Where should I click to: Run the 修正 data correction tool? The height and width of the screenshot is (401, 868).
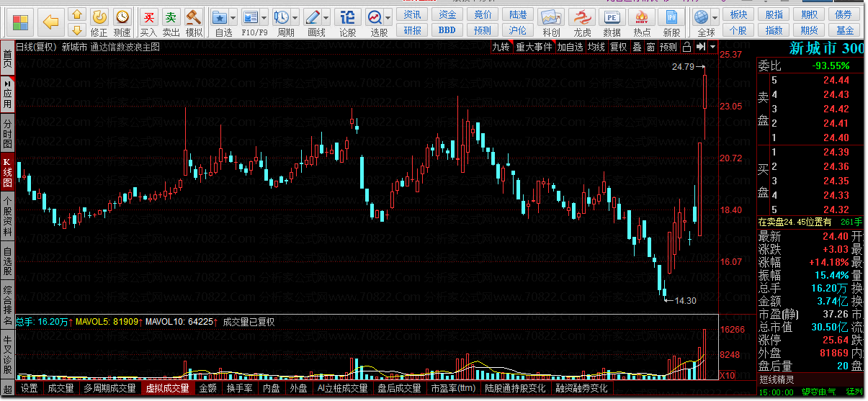pos(99,22)
